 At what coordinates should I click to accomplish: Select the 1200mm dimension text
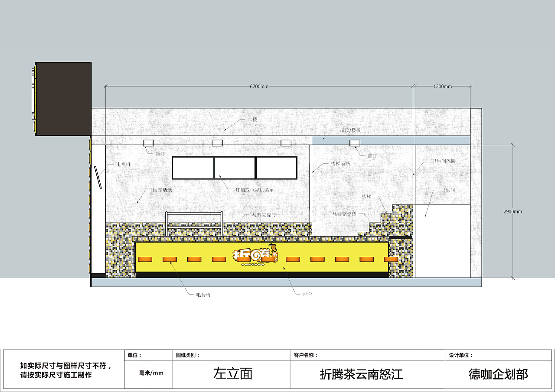click(441, 86)
